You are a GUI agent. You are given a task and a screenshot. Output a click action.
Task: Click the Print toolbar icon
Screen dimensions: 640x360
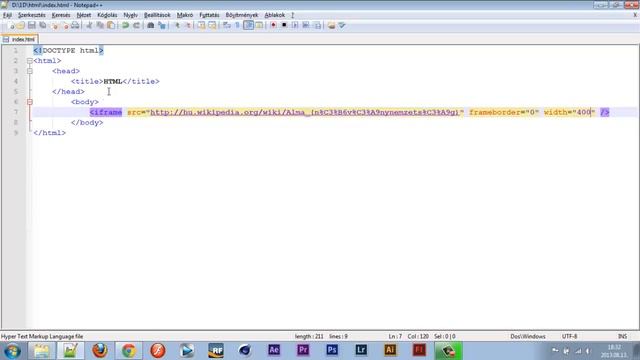[76, 25]
